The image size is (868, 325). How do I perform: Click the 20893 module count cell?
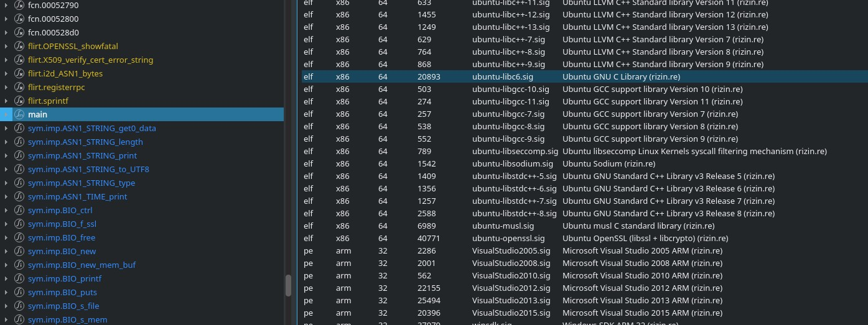[429, 76]
